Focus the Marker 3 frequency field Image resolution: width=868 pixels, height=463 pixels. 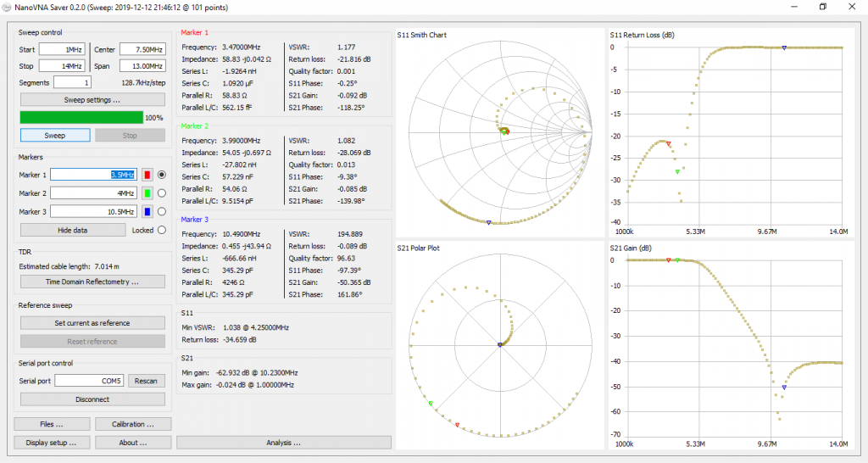(x=93, y=211)
